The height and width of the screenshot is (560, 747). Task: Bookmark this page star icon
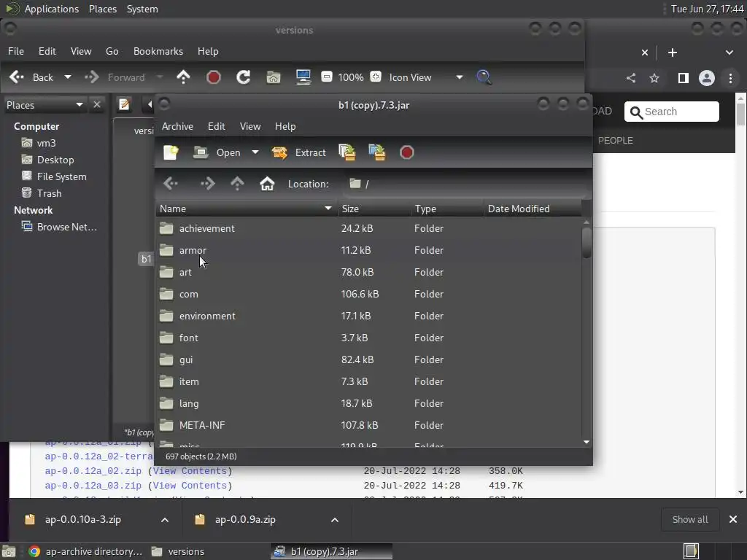coord(654,78)
